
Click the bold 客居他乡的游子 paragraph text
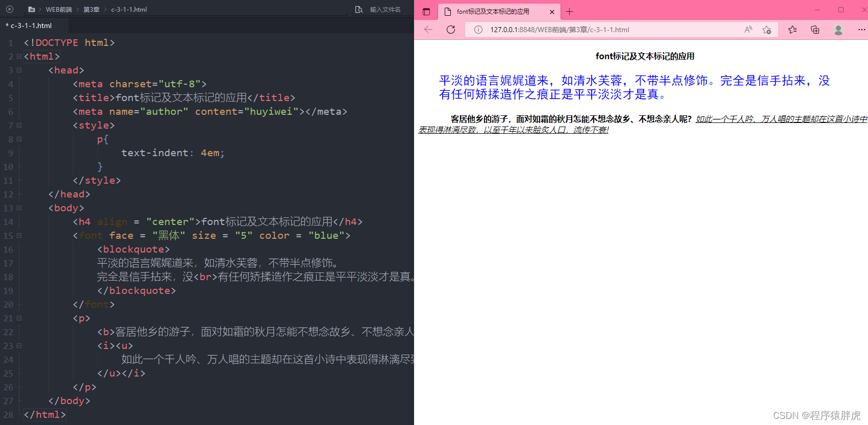(x=571, y=119)
